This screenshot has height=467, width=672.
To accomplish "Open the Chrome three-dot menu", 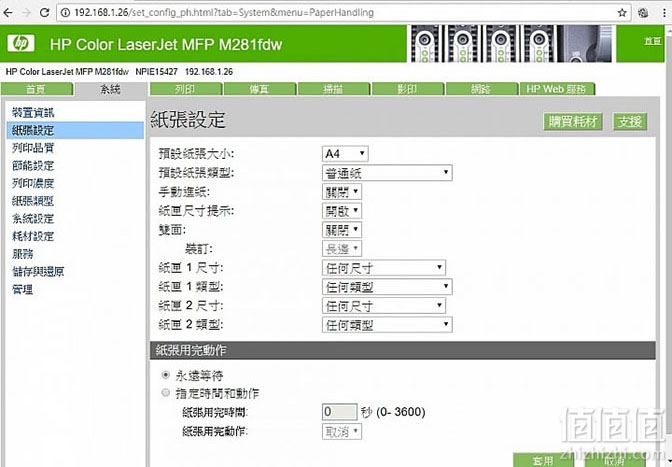I will pyautogui.click(x=664, y=13).
